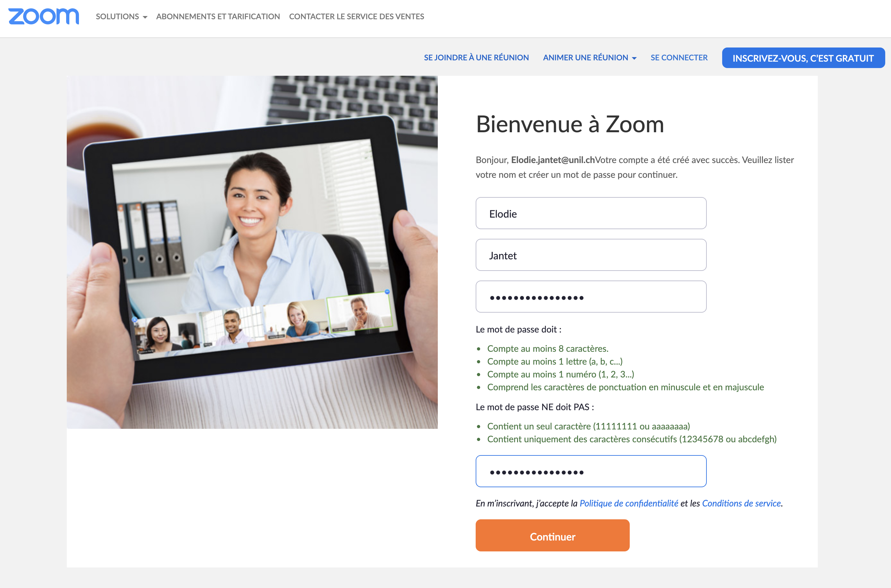Open Abonnements et Tarification page
891x588 pixels.
[218, 16]
